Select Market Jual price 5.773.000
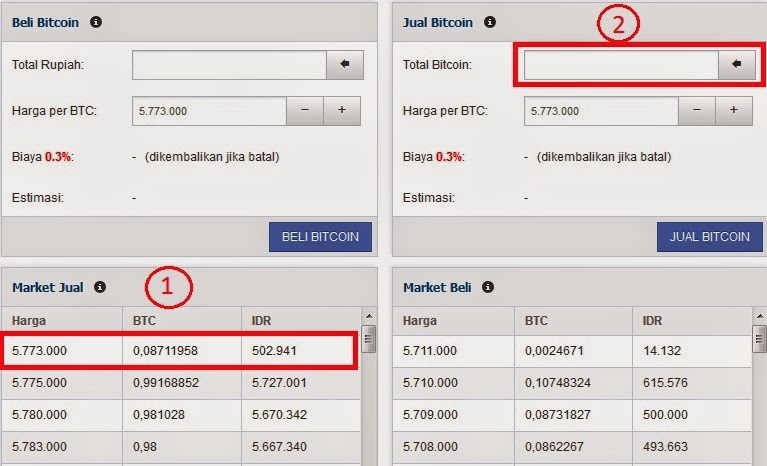Viewport: 767px width, 466px height. click(39, 351)
